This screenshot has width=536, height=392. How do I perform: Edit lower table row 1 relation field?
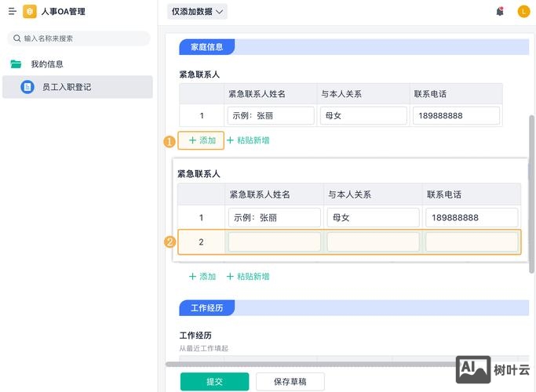click(x=374, y=217)
